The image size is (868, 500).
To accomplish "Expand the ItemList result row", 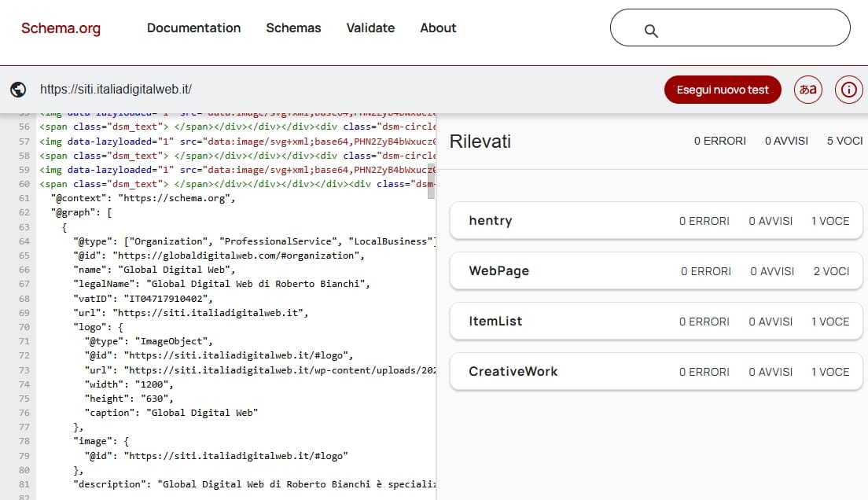I will click(x=657, y=322).
